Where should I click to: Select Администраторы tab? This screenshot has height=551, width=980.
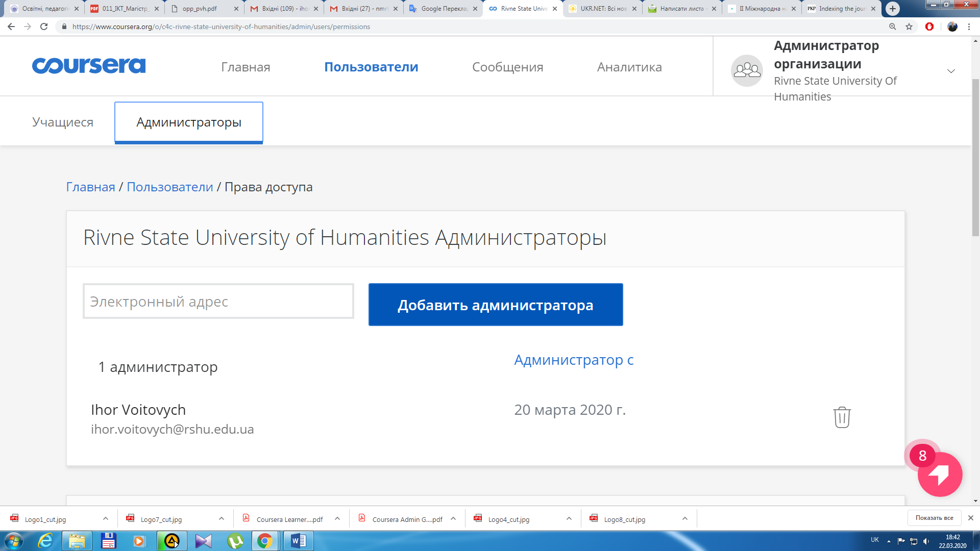tap(189, 122)
